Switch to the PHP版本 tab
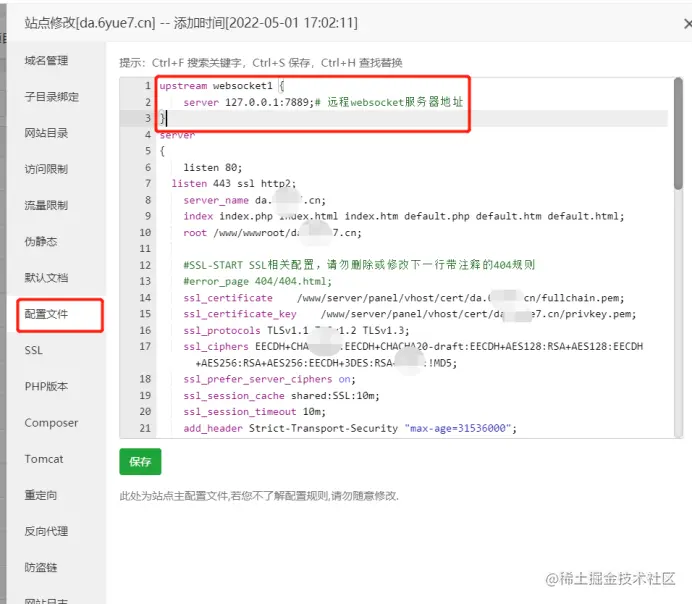The image size is (693, 604). pyautogui.click(x=46, y=387)
